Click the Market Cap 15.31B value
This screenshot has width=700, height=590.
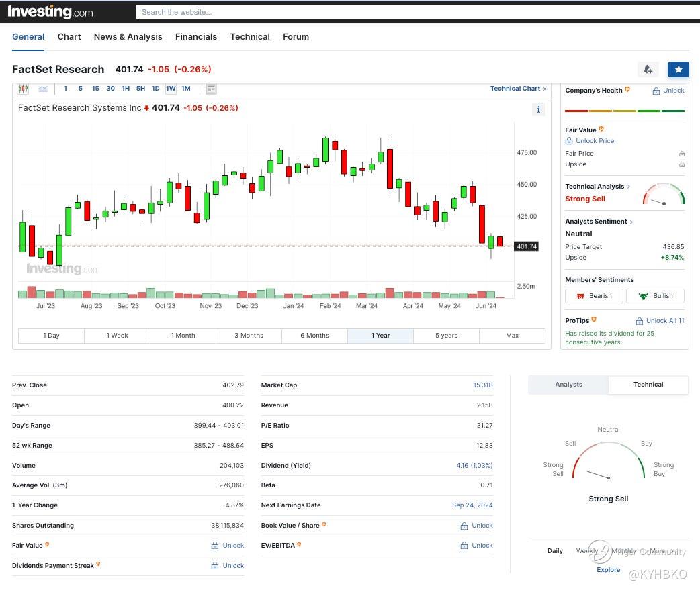tap(482, 385)
